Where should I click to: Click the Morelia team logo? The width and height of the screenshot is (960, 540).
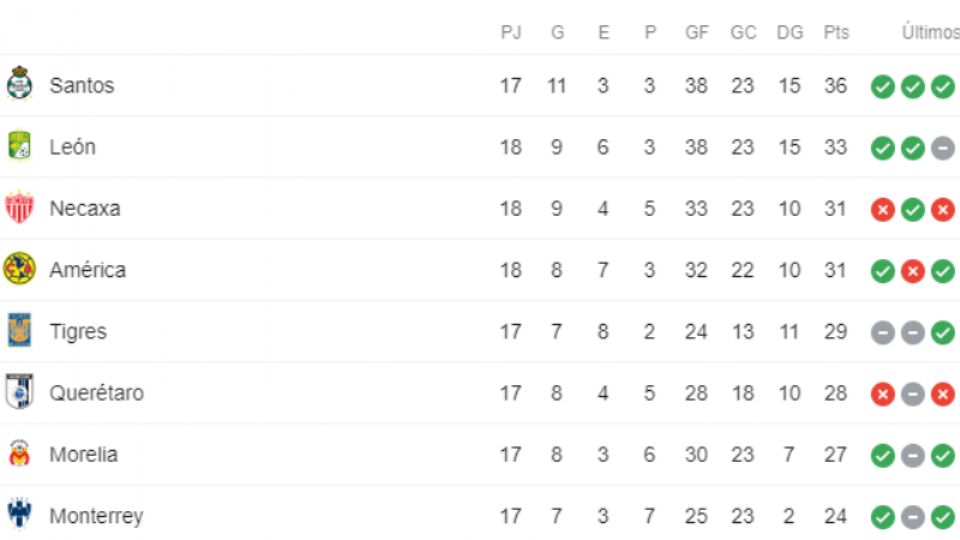point(19,454)
